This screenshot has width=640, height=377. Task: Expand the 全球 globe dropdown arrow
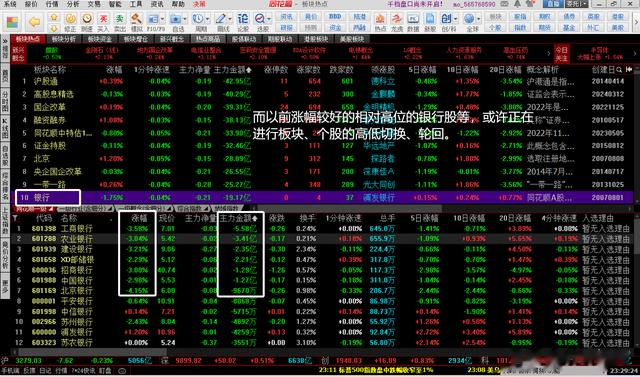click(x=479, y=19)
